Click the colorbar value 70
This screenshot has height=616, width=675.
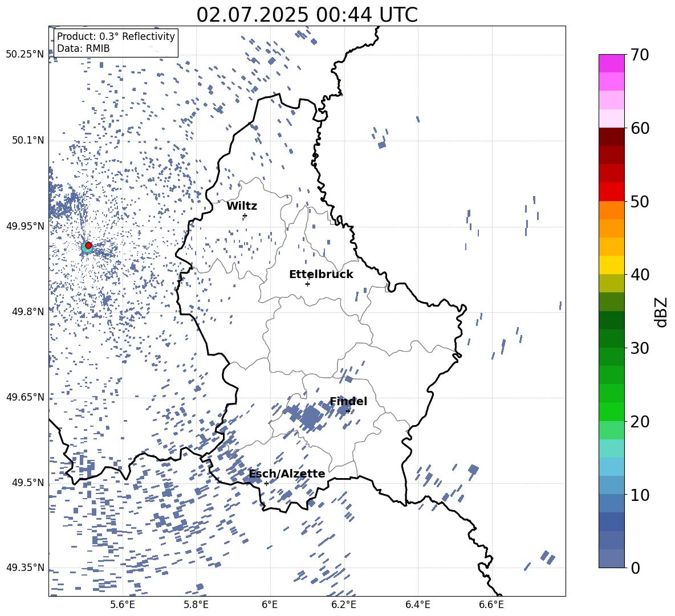click(x=640, y=55)
